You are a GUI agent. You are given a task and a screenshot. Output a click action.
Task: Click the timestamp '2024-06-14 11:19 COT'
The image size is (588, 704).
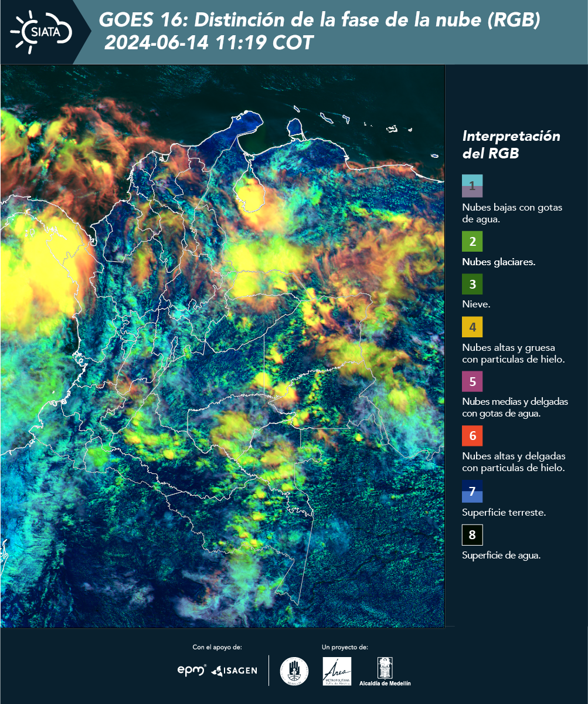click(x=209, y=43)
